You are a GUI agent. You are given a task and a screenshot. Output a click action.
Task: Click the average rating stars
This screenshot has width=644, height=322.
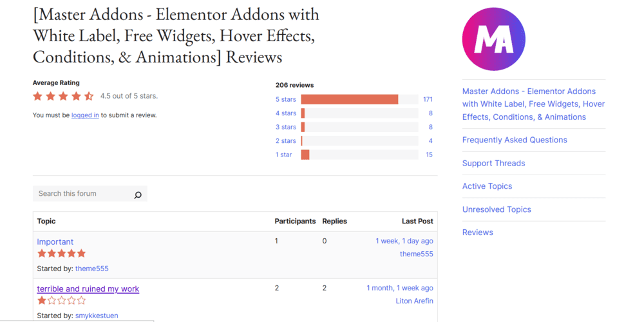(63, 96)
